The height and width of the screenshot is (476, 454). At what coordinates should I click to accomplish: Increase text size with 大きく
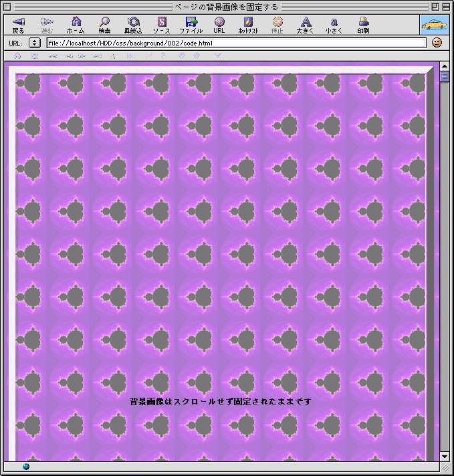[x=306, y=23]
